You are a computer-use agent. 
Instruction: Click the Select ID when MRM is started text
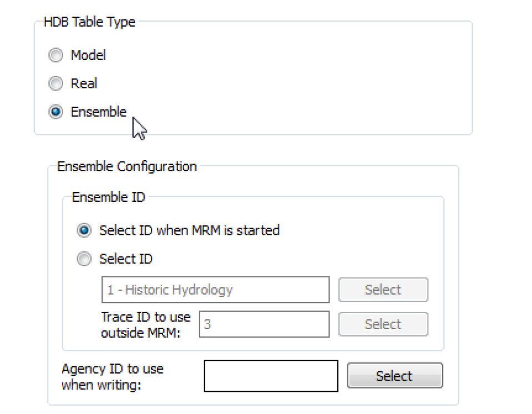point(189,230)
